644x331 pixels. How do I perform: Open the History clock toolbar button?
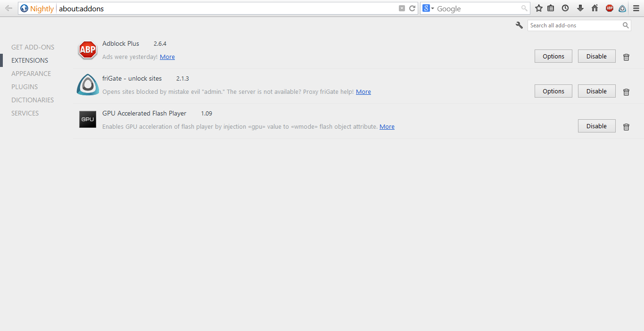[x=565, y=8]
